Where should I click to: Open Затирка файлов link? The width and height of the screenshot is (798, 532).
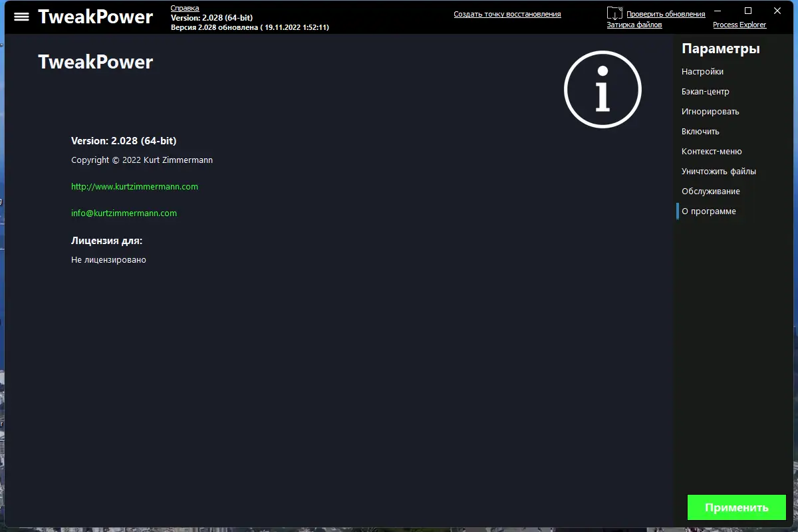(x=634, y=25)
